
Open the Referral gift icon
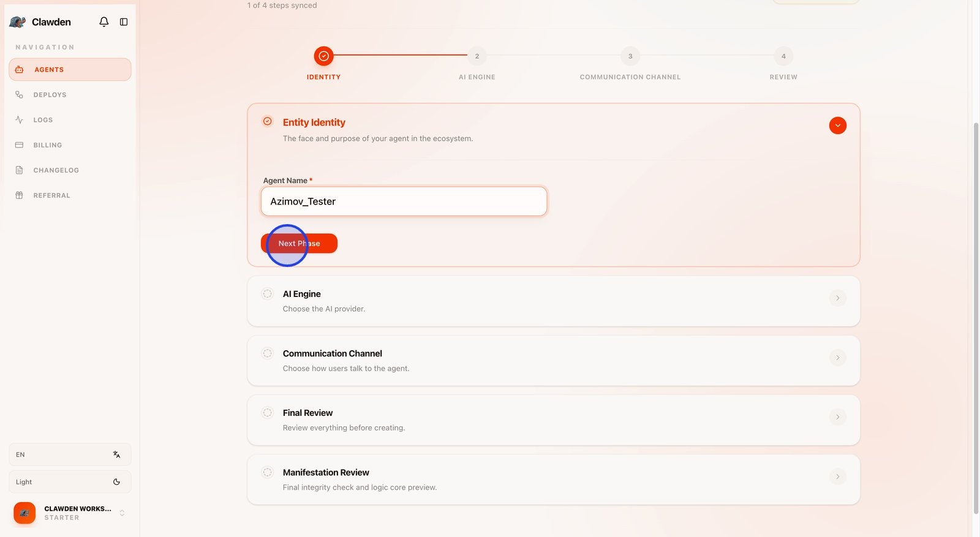pyautogui.click(x=19, y=195)
